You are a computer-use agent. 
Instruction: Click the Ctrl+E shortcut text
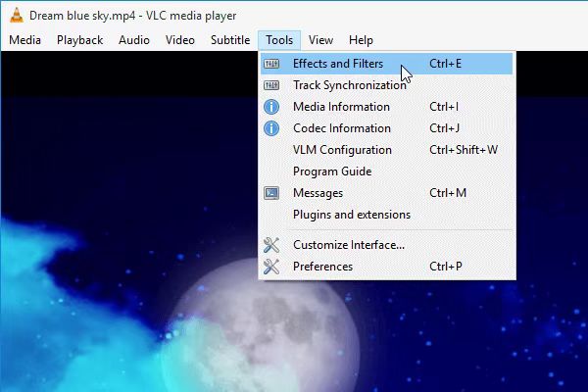pos(445,64)
